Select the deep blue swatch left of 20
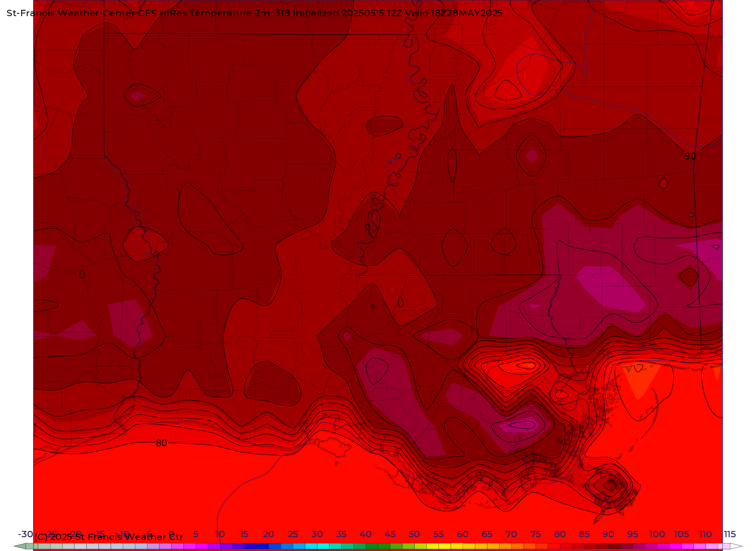The width and height of the screenshot is (756, 551). (x=262, y=546)
